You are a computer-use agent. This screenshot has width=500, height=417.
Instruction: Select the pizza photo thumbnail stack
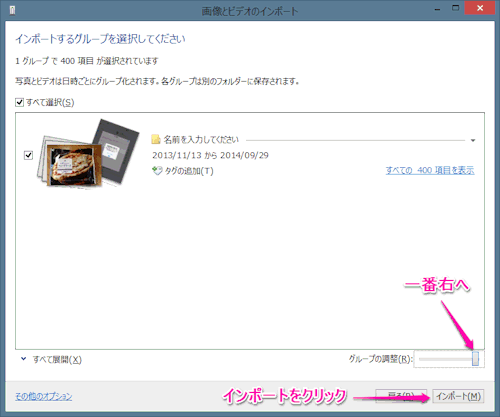click(x=88, y=154)
